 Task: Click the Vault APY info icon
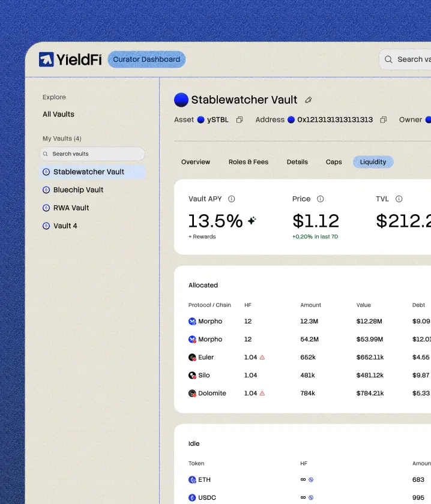[232, 199]
